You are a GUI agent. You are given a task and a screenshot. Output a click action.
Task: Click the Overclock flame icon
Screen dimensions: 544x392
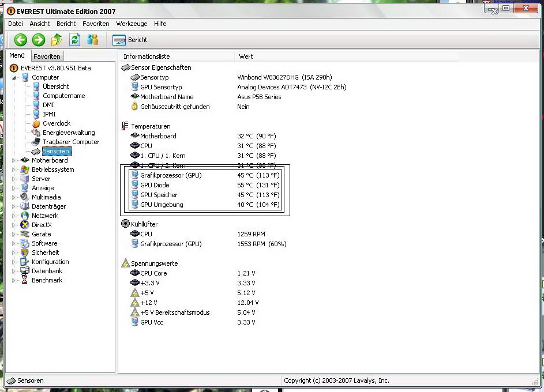tap(36, 123)
